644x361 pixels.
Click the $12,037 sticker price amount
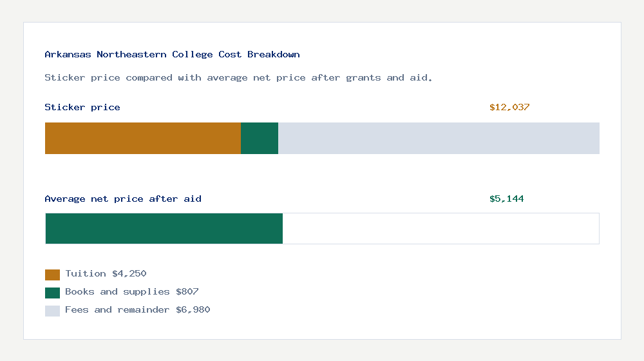(x=509, y=108)
